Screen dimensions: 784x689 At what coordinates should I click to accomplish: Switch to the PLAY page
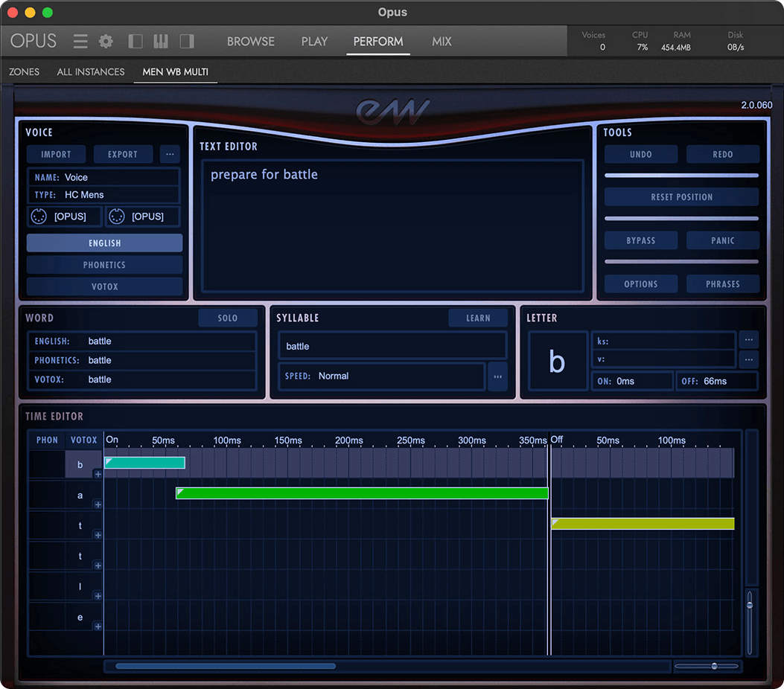pyautogui.click(x=314, y=42)
